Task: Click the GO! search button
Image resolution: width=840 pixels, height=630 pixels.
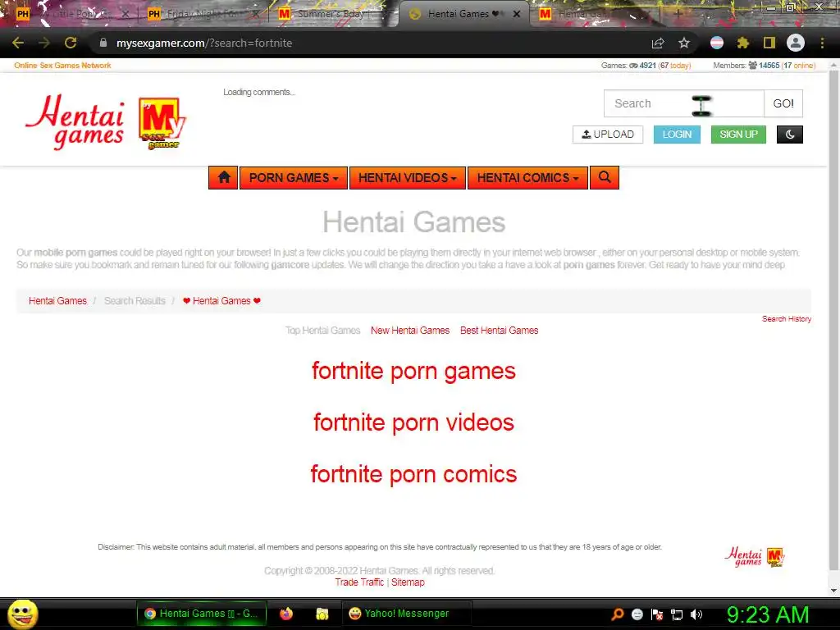Action: (783, 103)
